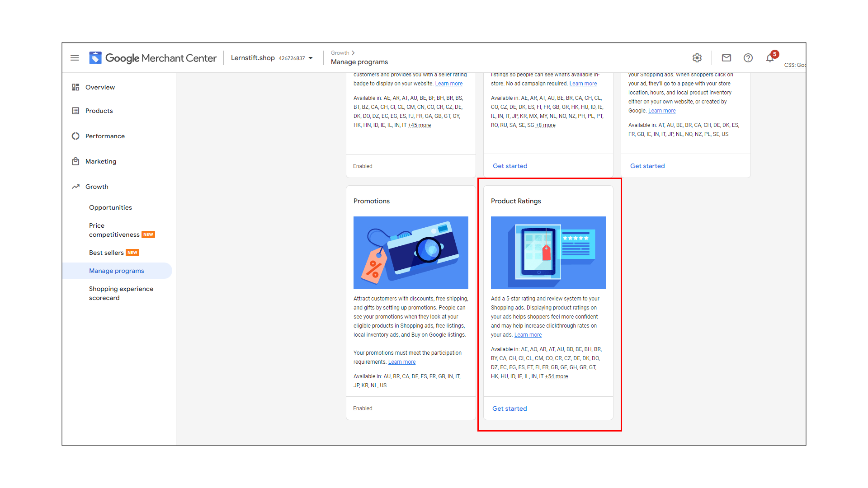Open the help question mark icon
The width and height of the screenshot is (868, 488).
(x=748, y=58)
